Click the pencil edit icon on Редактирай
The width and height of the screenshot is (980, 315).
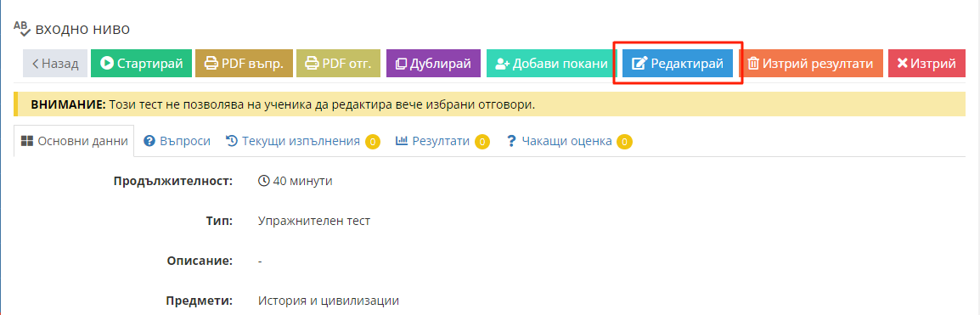coord(639,63)
